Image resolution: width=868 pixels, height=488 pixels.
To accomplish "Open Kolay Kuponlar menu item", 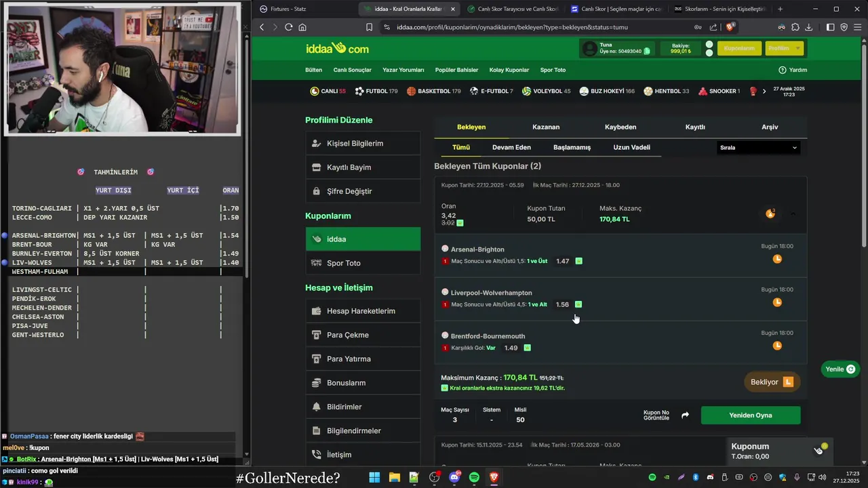I will [x=509, y=70].
